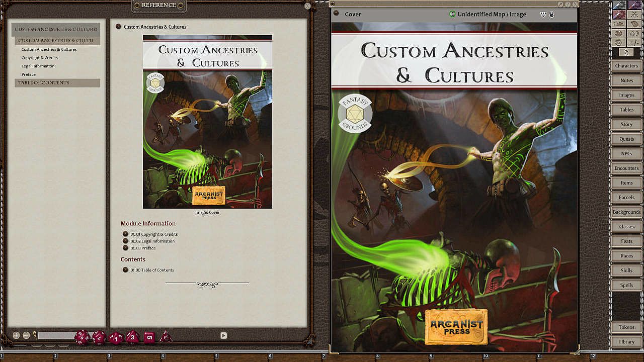Click the Image: Cover caption
This screenshot has height=362, width=644.
207,213
